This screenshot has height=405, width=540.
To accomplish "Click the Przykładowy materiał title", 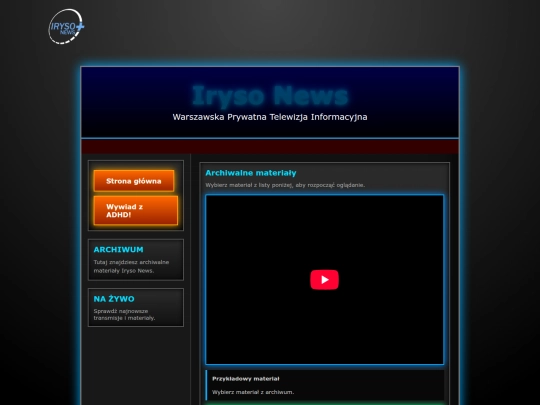I will [246, 378].
